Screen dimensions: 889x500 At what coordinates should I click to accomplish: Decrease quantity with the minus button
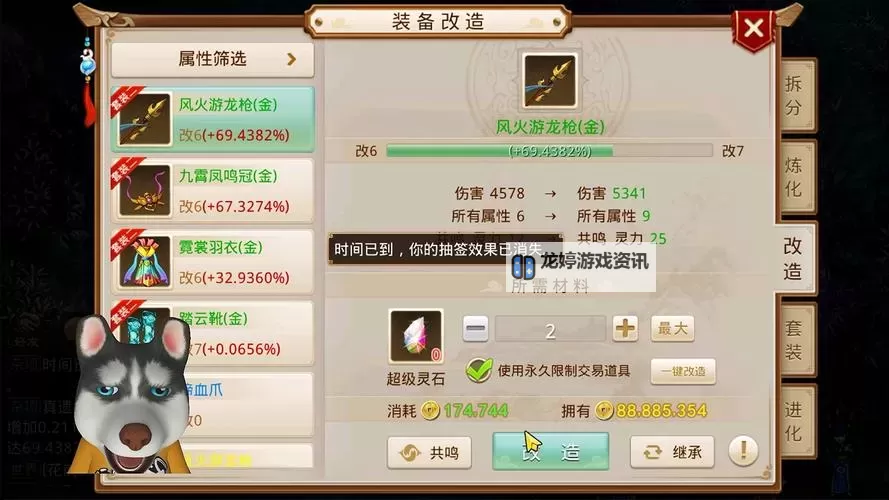475,328
